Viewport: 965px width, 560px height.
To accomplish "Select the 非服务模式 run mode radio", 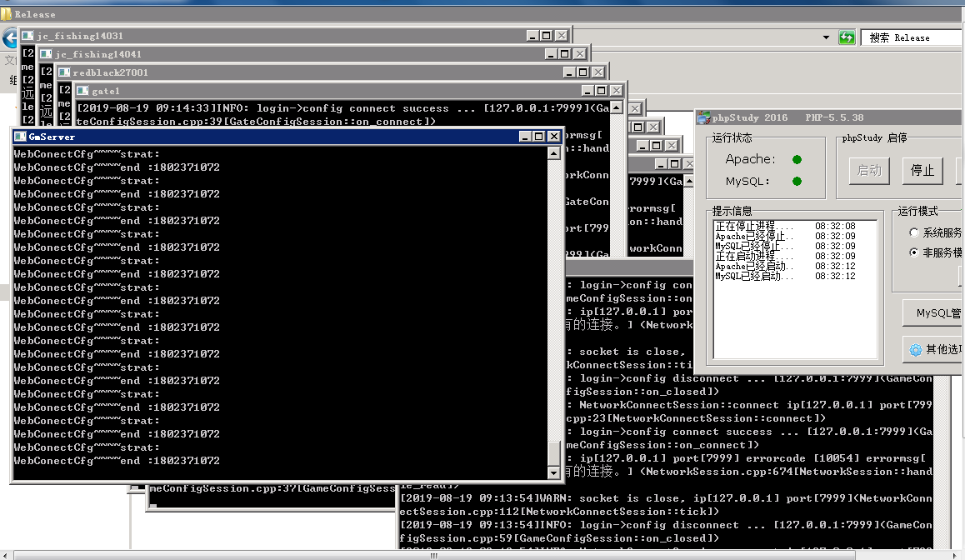I will click(x=914, y=252).
